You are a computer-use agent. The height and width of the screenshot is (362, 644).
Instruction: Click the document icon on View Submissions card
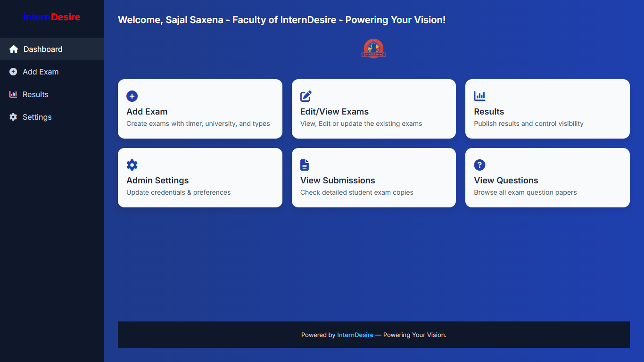[305, 165]
